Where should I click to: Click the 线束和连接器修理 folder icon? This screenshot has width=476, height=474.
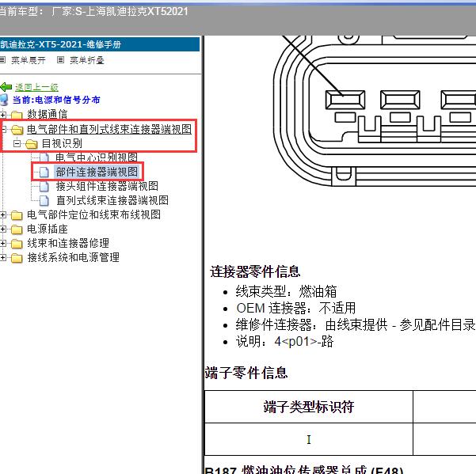[x=17, y=244]
